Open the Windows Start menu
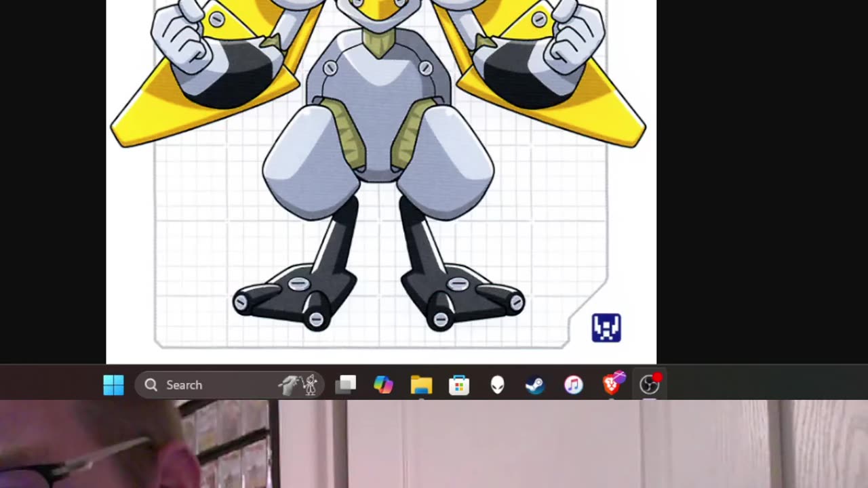 click(113, 385)
